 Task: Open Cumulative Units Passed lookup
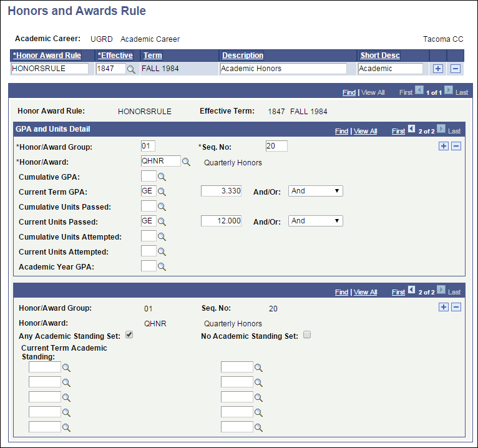click(162, 207)
